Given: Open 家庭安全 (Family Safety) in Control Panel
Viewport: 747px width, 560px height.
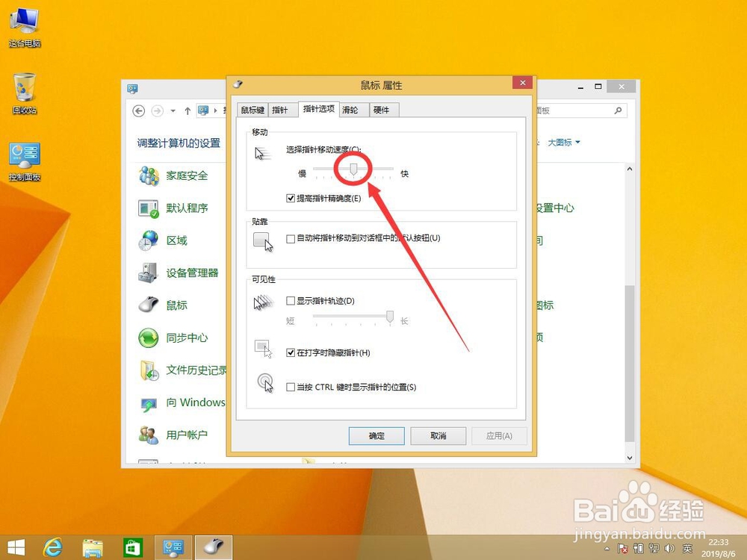Looking at the screenshot, I should click(x=185, y=175).
